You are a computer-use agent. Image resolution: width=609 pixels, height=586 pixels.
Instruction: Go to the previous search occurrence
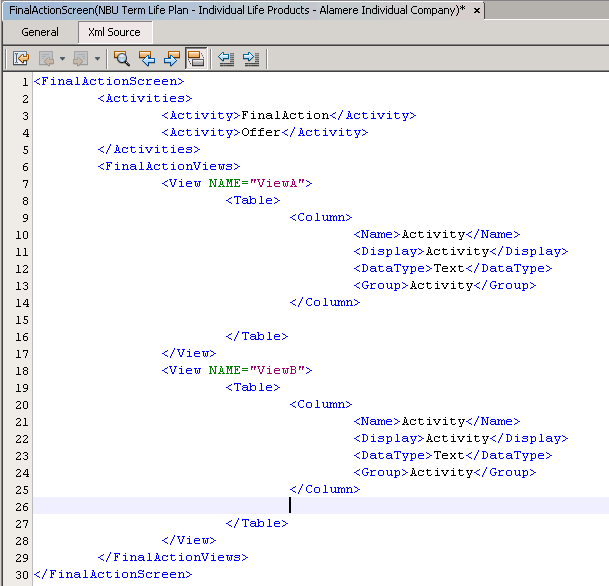tap(147, 59)
